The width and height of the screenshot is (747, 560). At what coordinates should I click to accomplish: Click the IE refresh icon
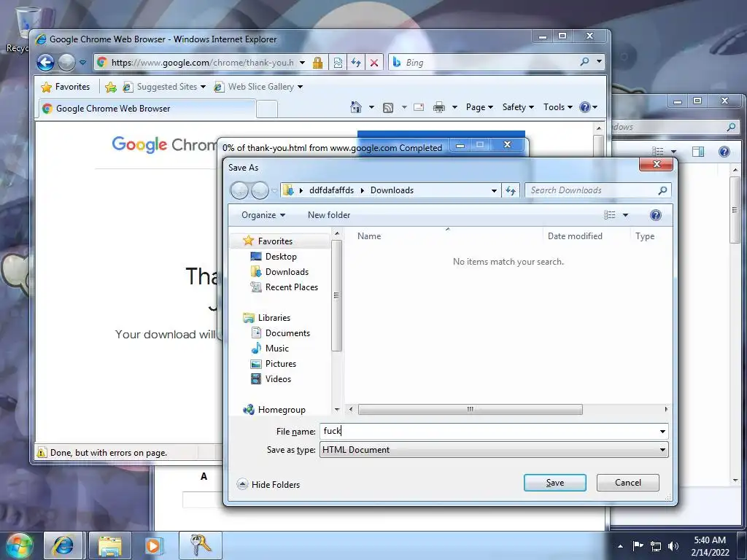pyautogui.click(x=356, y=63)
